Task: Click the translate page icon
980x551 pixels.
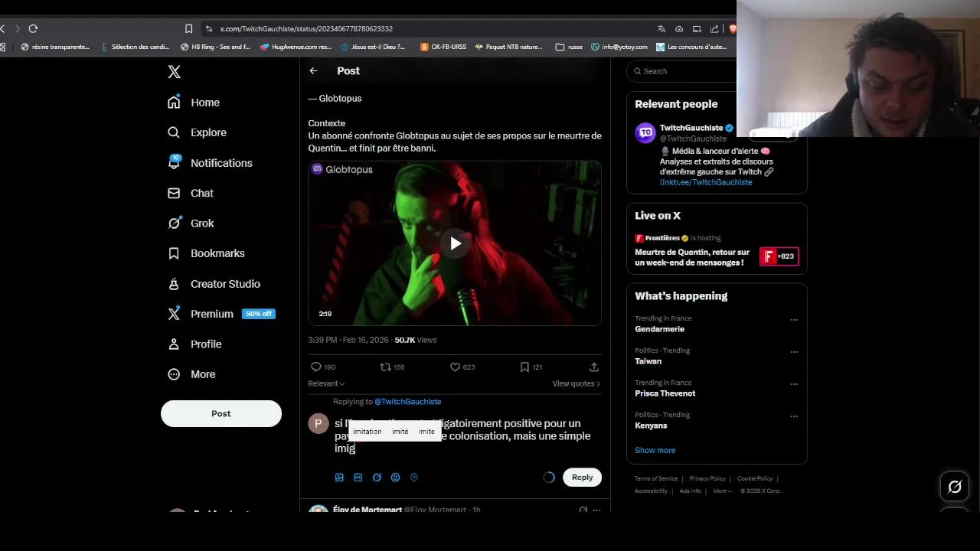Action: [661, 29]
